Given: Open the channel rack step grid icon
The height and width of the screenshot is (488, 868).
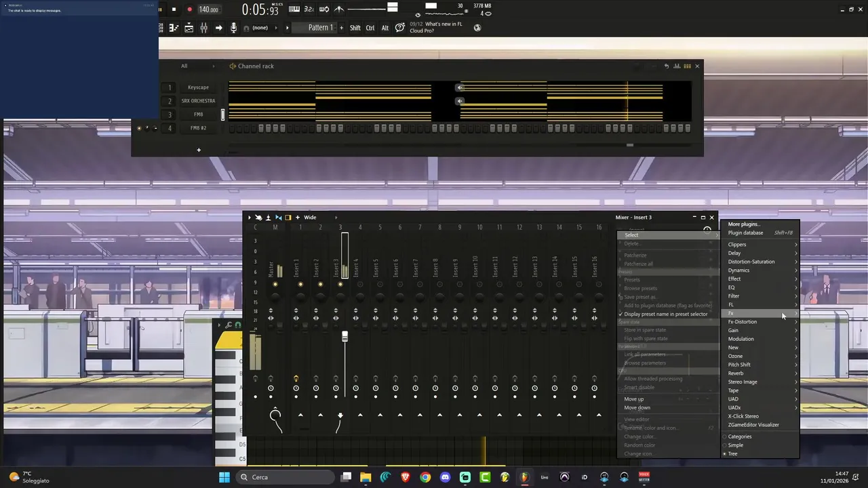Looking at the screenshot, I should tap(687, 66).
